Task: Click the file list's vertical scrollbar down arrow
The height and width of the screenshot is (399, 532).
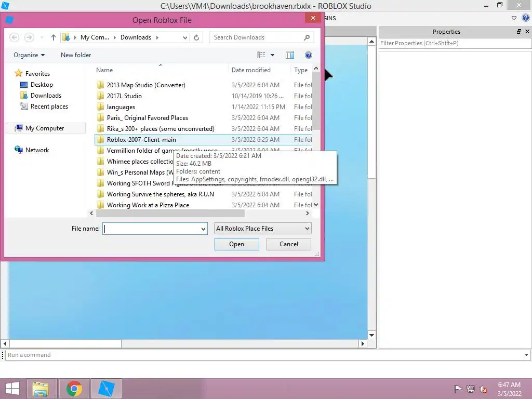Action: 316,205
